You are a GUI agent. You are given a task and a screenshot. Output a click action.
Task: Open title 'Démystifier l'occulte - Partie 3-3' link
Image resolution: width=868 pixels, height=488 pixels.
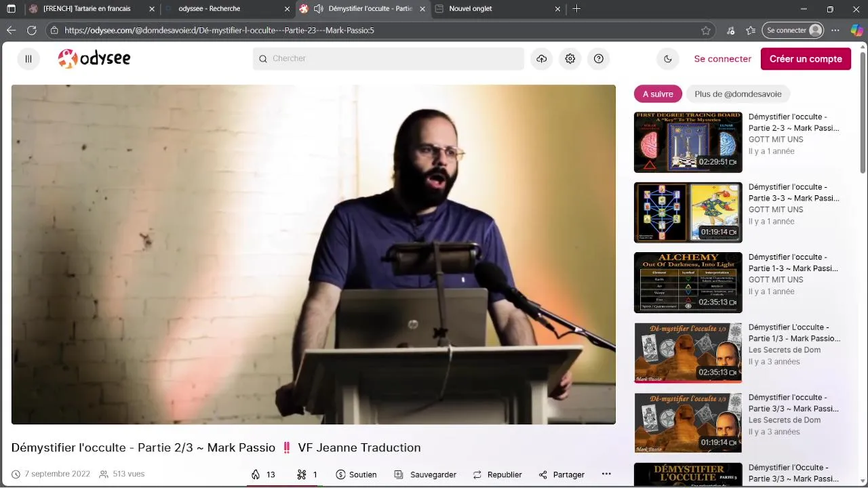tap(794, 192)
